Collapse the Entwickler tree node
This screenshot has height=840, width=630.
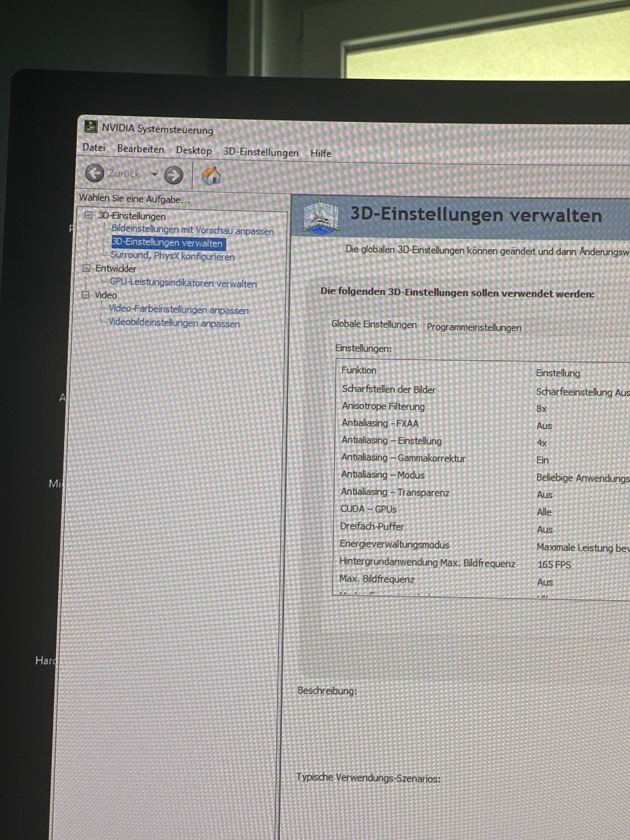87,268
